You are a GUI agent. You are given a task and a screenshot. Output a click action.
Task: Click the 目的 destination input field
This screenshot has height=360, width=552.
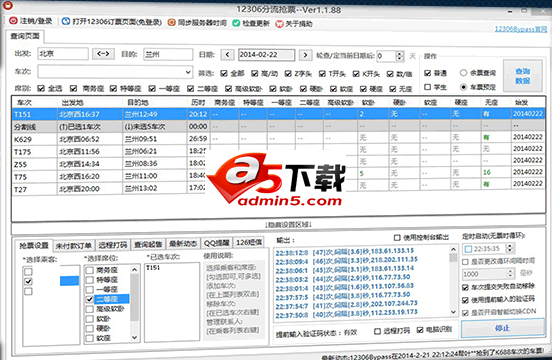(x=168, y=55)
